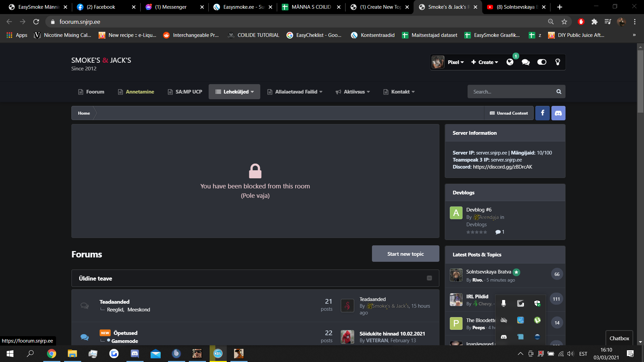Click the search magnifier button
This screenshot has height=362, width=644.
click(x=559, y=92)
